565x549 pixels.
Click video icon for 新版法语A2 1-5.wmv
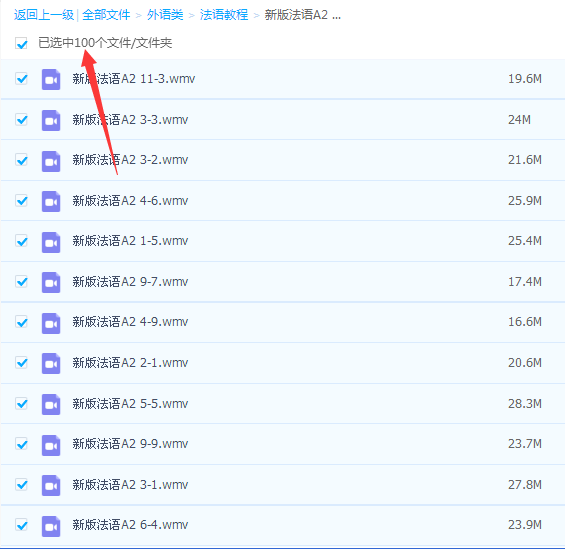[x=51, y=242]
